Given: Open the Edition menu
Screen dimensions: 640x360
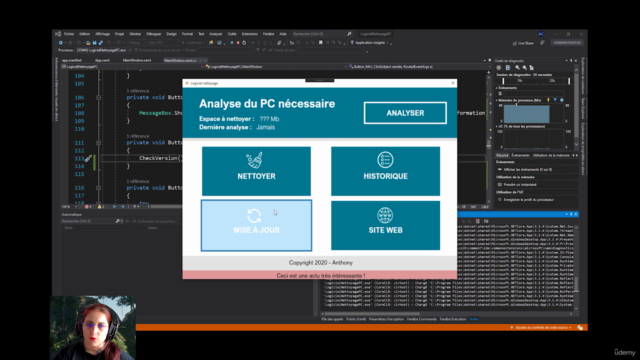Looking at the screenshot, I should click(84, 34).
